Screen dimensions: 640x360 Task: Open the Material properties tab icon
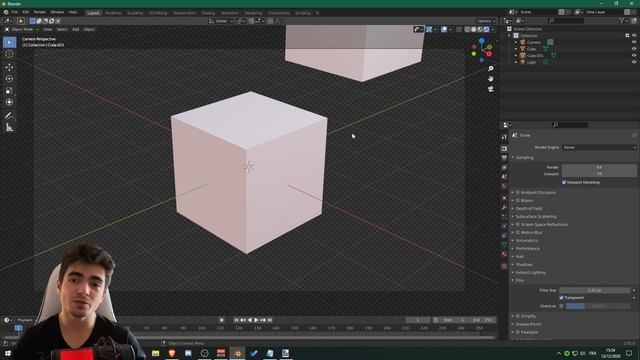point(504,254)
